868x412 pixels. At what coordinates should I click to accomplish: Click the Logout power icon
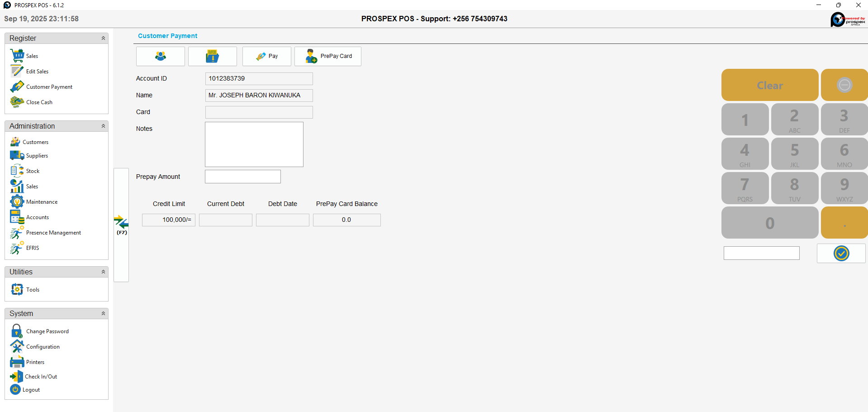click(15, 389)
